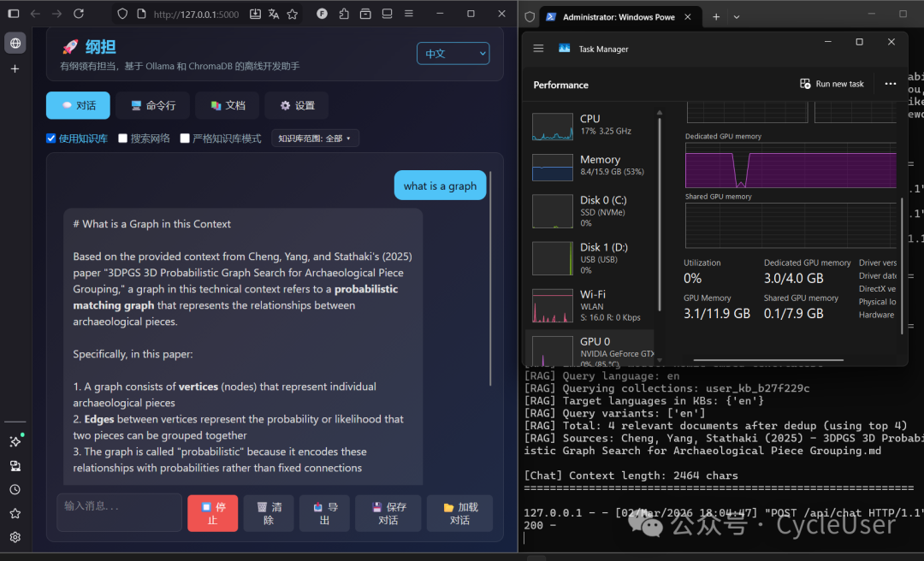The width and height of the screenshot is (924, 561).
Task: Click the Task Manager device list scrollbar
Action: pyautogui.click(x=660, y=216)
